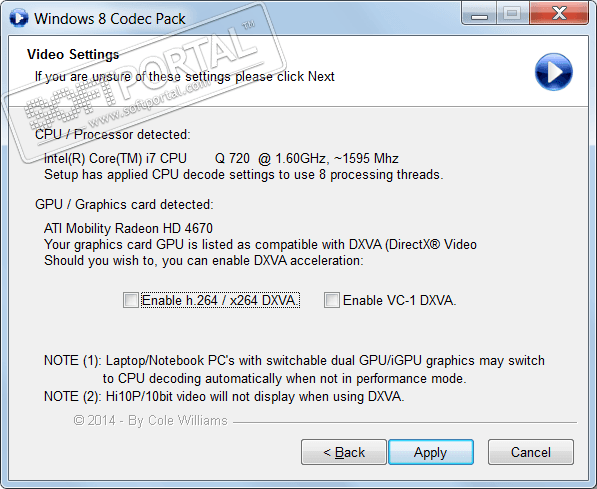
Task: Tick the Enable VC-1 DXVA checkbox
Action: 332,300
